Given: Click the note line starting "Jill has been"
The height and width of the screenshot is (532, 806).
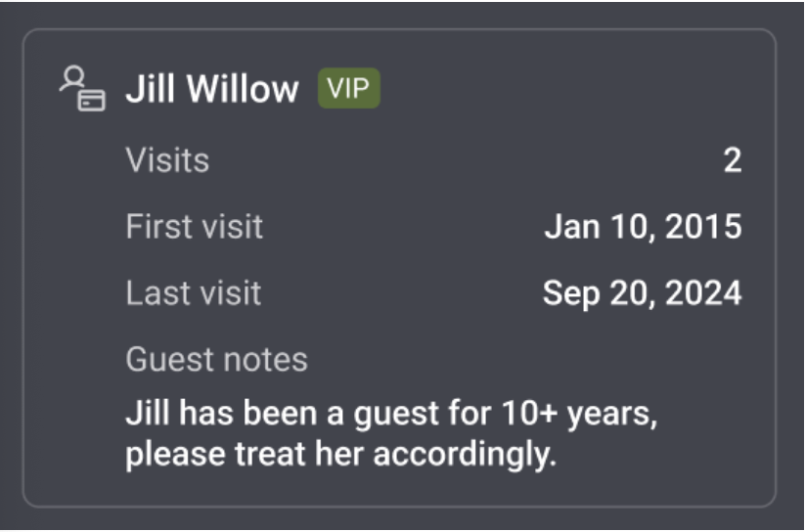Looking at the screenshot, I should [391, 414].
